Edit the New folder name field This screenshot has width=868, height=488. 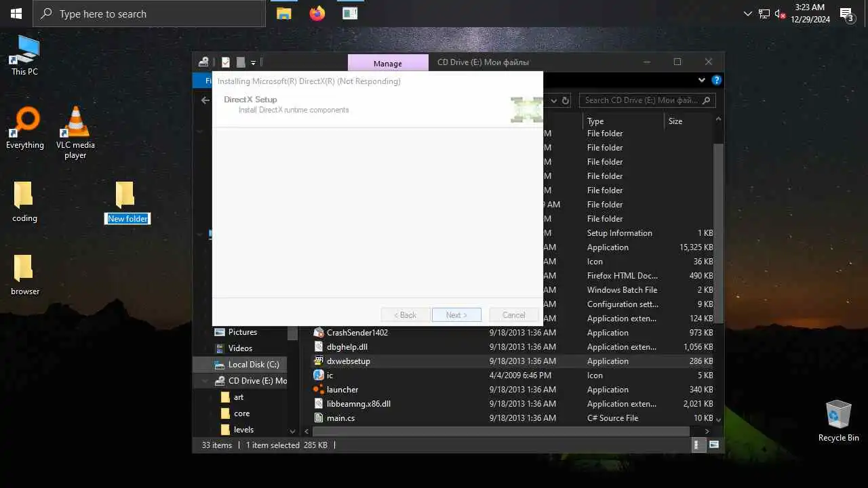pos(127,218)
